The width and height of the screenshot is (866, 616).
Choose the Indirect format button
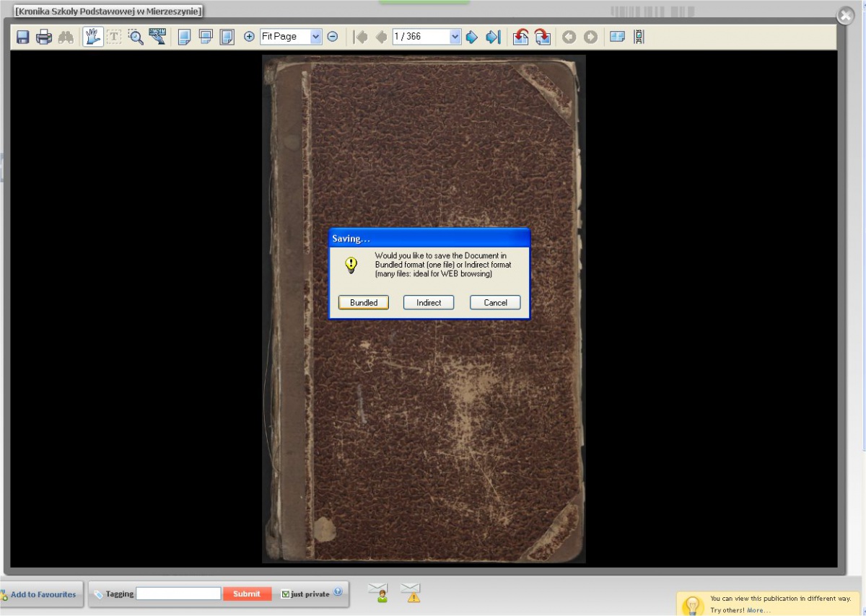(x=429, y=303)
